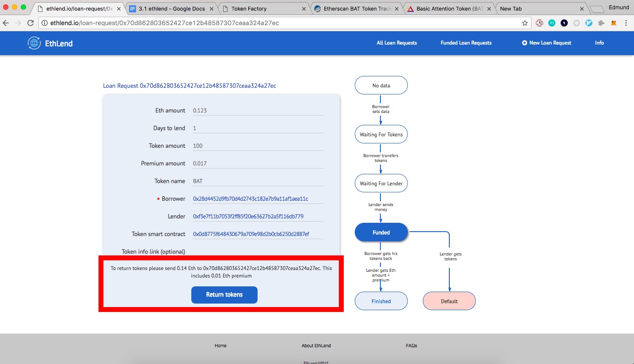Click FAQs footer link

(x=411, y=345)
